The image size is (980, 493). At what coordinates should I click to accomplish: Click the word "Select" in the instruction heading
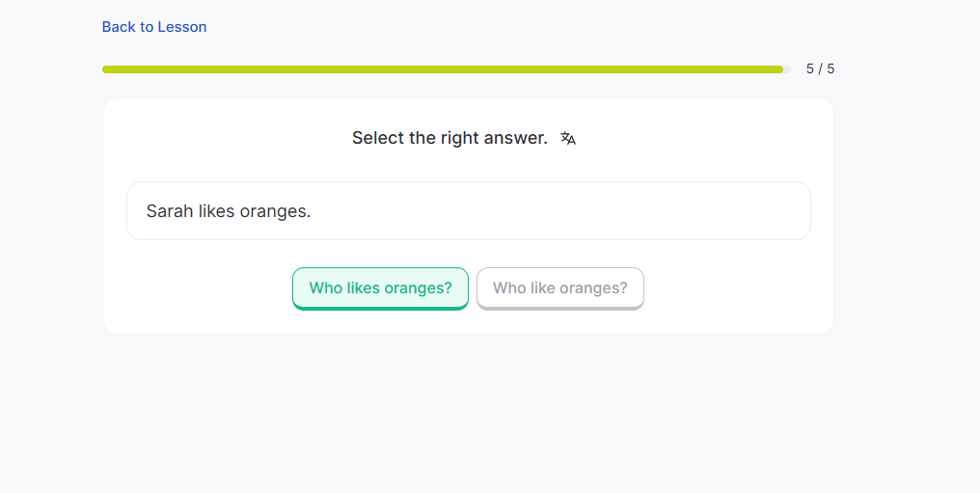coord(378,138)
